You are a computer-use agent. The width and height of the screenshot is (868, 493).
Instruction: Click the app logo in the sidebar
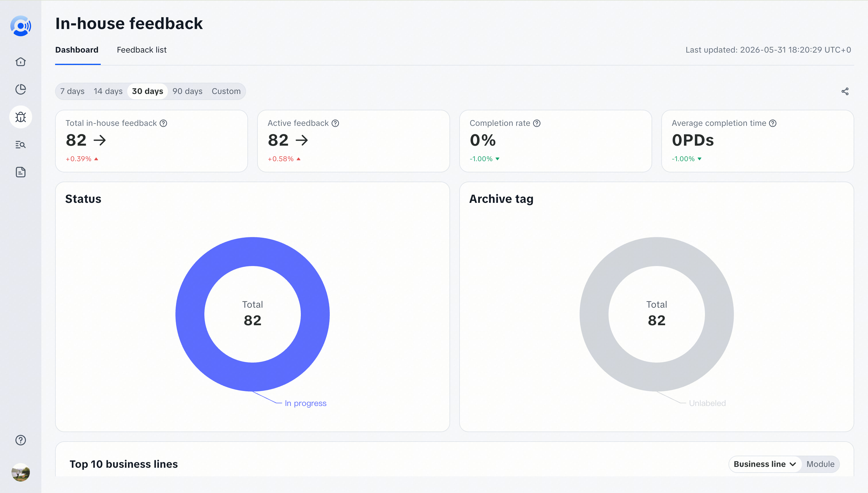coord(21,26)
